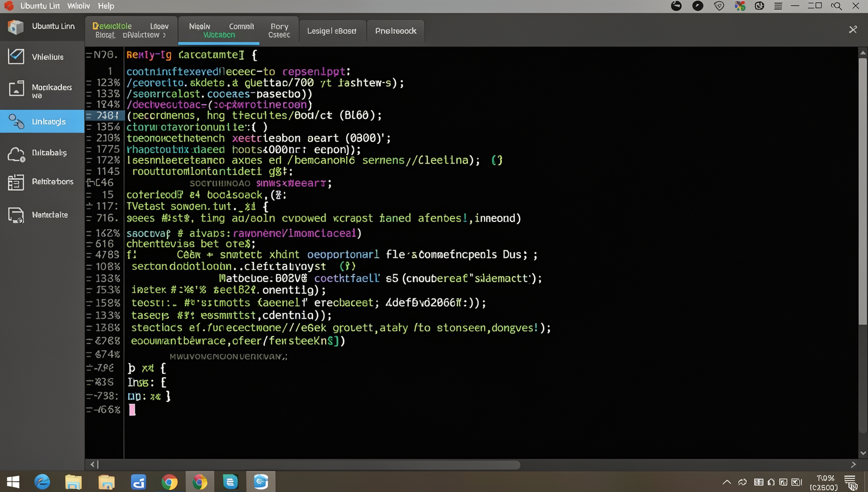
Task: Switch to the Lesigel eBosd tab
Action: (x=331, y=31)
